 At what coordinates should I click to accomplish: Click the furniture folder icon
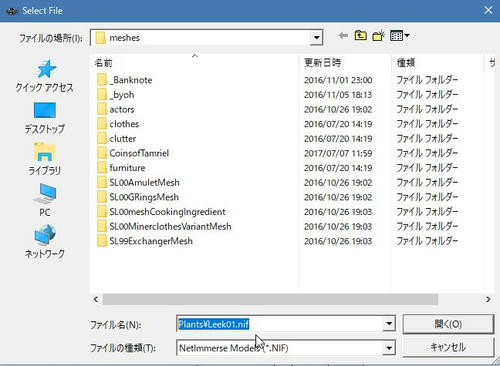(102, 168)
